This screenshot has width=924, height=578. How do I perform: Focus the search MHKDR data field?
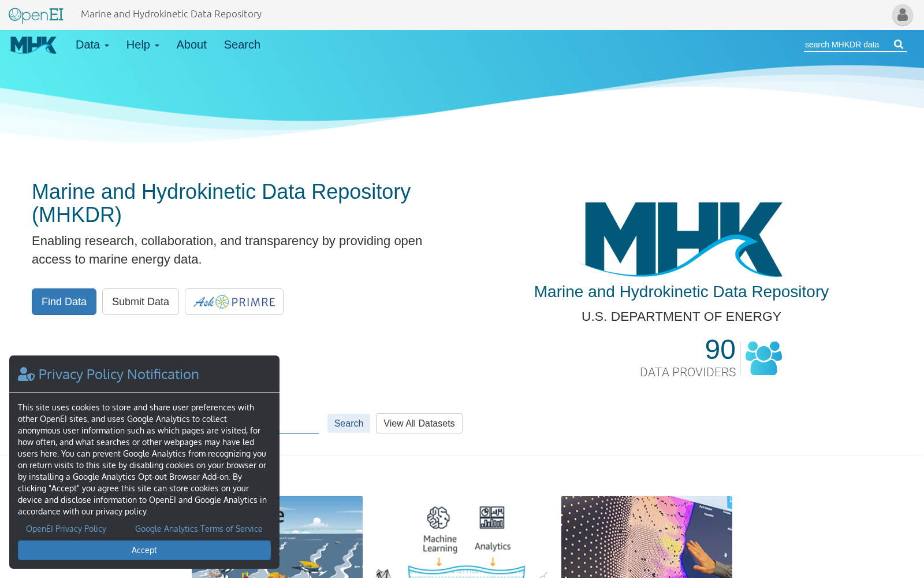847,45
